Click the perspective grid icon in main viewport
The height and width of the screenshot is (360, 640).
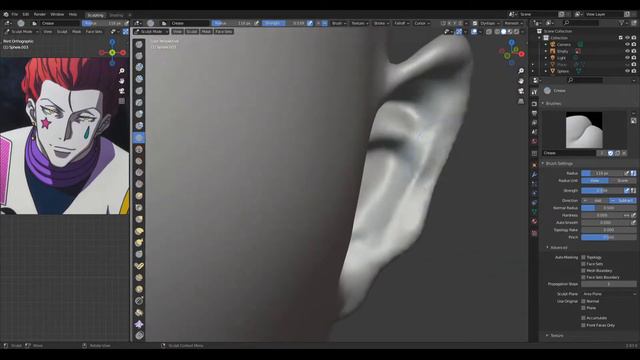pyautogui.click(x=521, y=101)
